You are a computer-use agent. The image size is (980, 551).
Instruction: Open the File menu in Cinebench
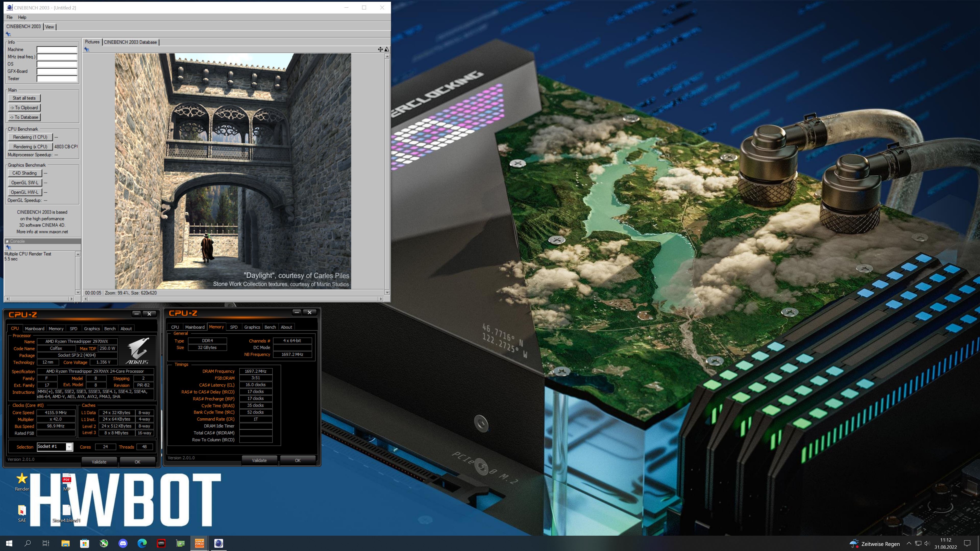click(9, 17)
